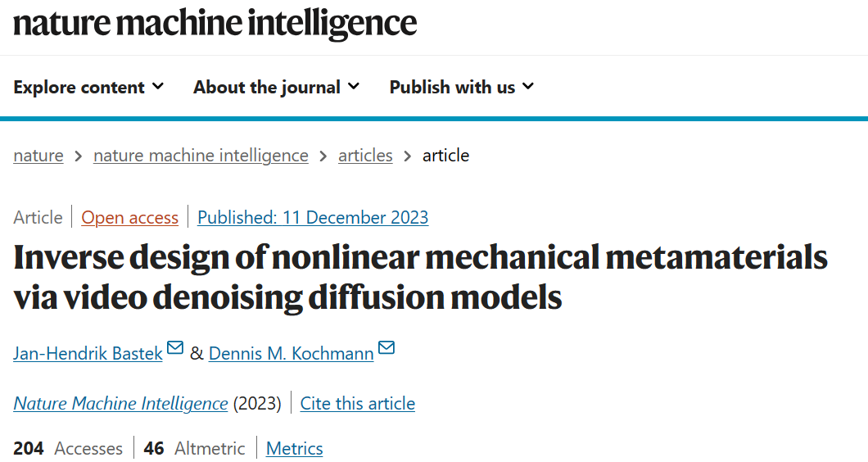Click chevron arrow beside About the journal
The image size is (868, 462).
(354, 86)
